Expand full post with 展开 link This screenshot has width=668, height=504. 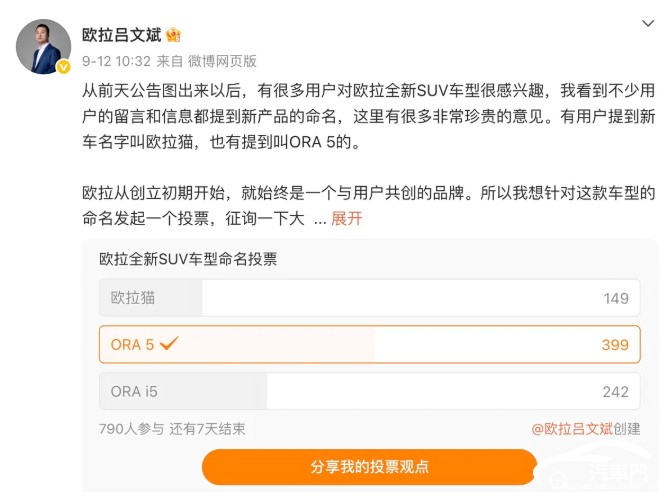point(346,218)
